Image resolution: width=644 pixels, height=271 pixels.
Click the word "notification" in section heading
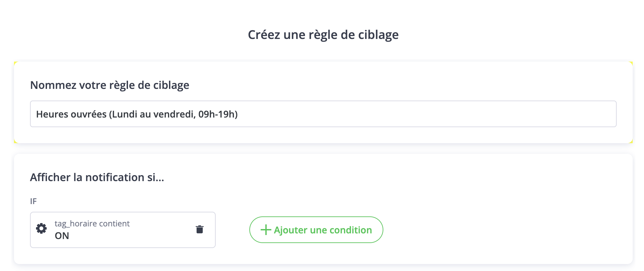pos(115,177)
